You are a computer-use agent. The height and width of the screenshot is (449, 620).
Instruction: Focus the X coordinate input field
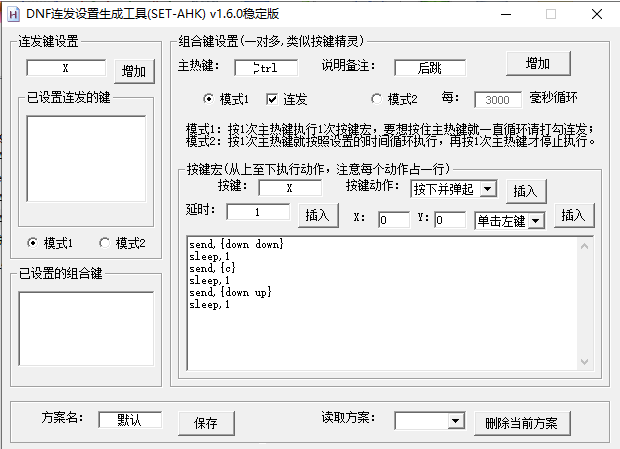coord(394,219)
